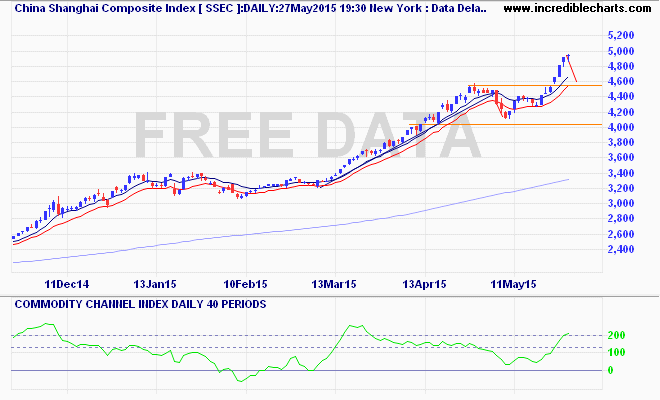
Task: Select the CCI 100 level label
Action: (x=615, y=352)
